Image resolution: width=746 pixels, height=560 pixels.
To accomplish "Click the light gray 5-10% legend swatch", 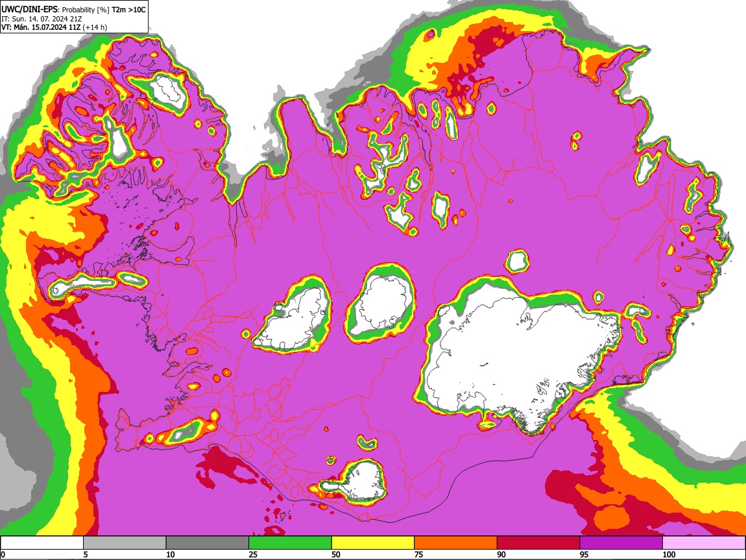I will pyautogui.click(x=125, y=542).
